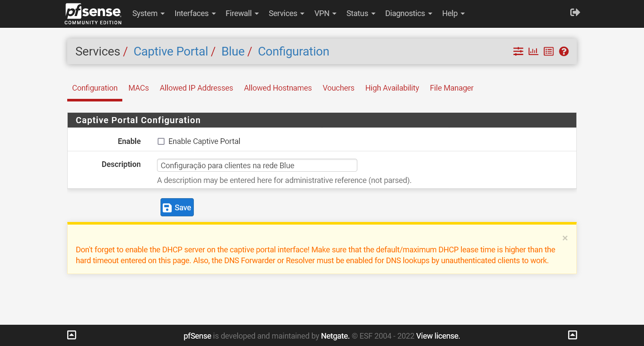This screenshot has height=346, width=644.
Task: Switch to the Vouchers tab
Action: pos(338,88)
